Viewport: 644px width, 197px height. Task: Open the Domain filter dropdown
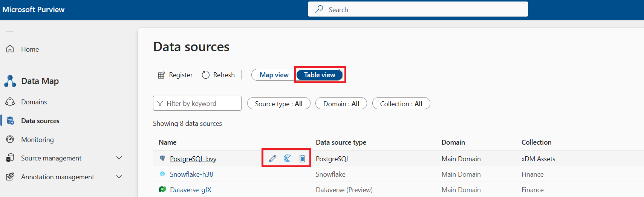(341, 104)
